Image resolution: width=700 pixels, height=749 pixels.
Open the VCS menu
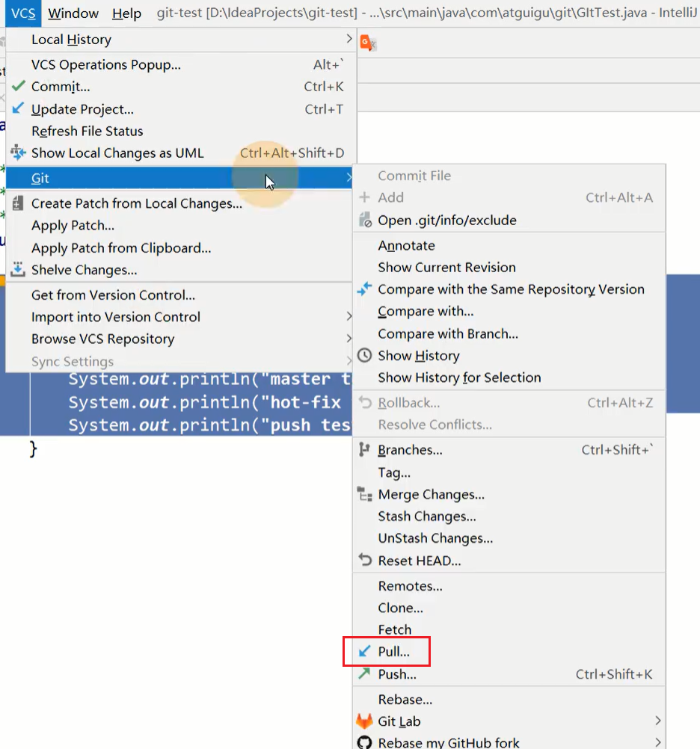23,13
